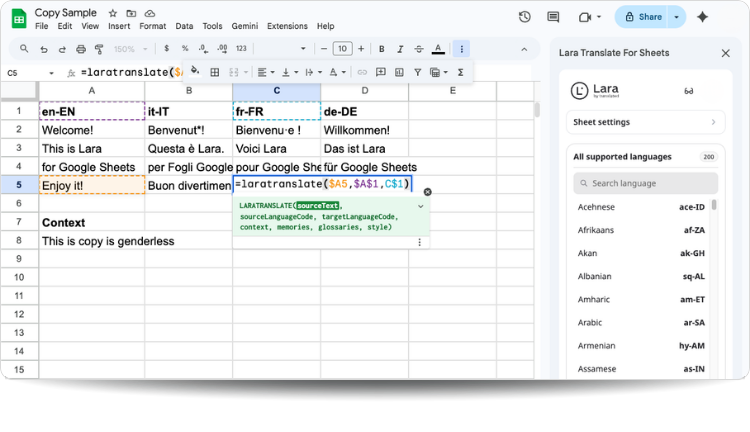Increase font size with plus button
The height and width of the screenshot is (432, 750).
pos(361,48)
